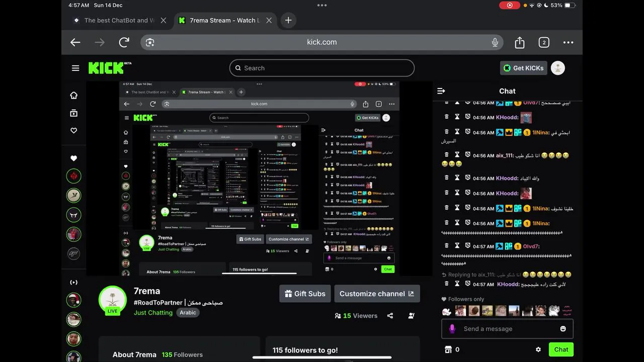Timeout aix_111 with the hourglass icon
The image size is (644, 362).
(457, 155)
